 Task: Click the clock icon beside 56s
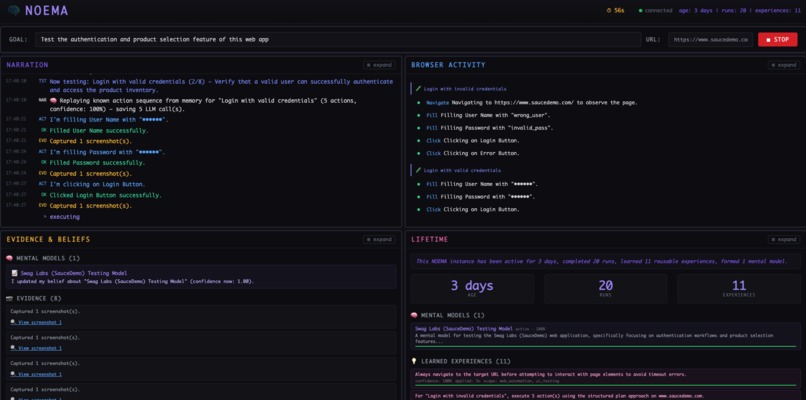pyautogui.click(x=609, y=10)
